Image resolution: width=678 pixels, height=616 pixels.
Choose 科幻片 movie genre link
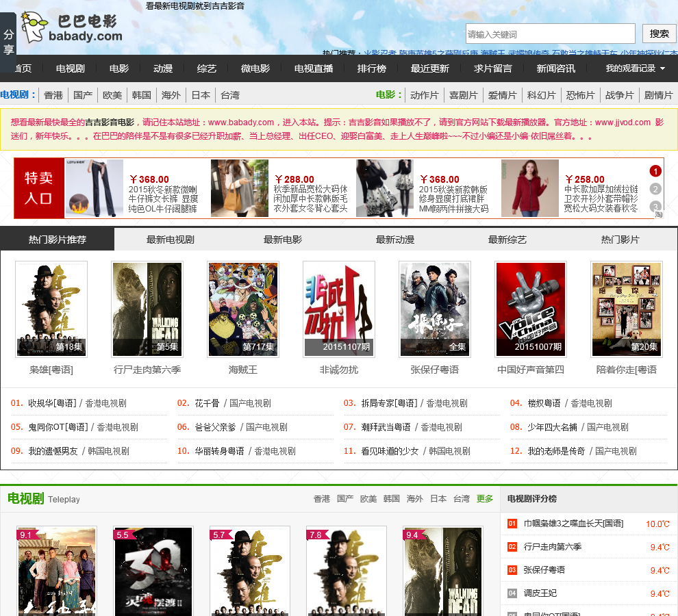(541, 95)
